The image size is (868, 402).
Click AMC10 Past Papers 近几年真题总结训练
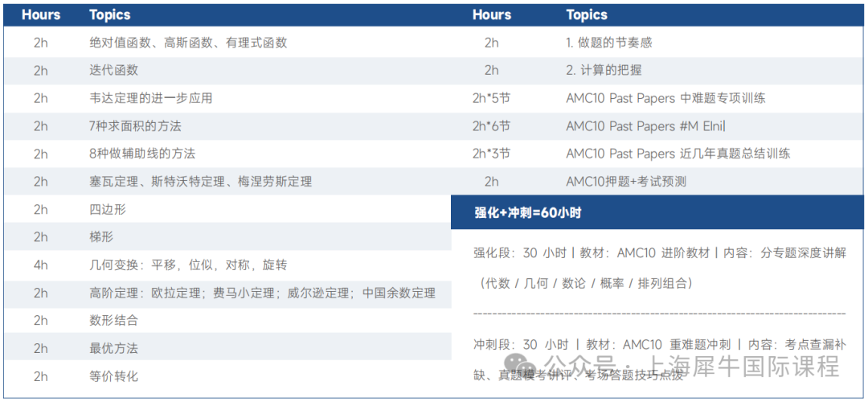coord(678,154)
